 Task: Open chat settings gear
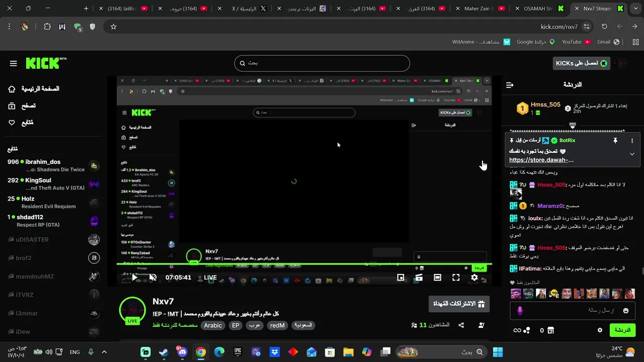pos(600,330)
